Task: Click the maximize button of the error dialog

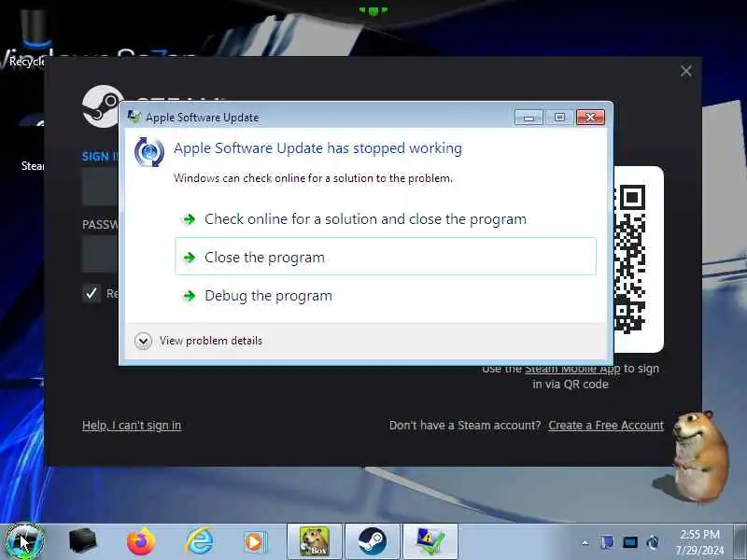Action: point(559,118)
